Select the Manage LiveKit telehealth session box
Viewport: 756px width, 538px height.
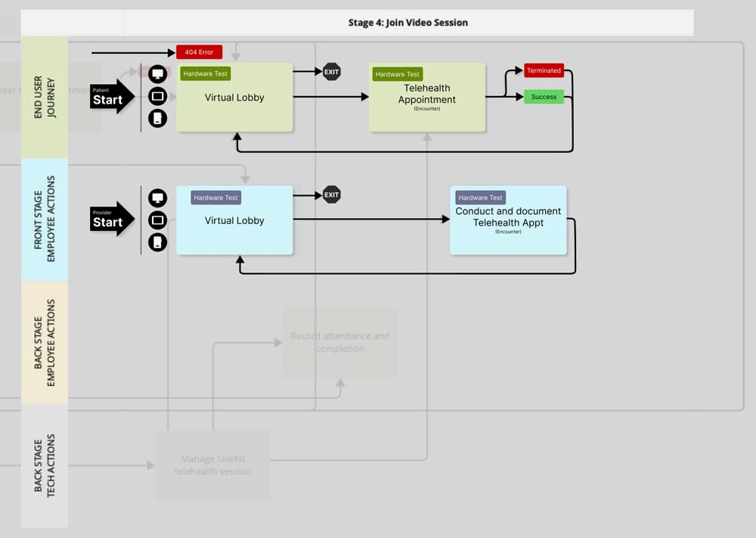(212, 465)
